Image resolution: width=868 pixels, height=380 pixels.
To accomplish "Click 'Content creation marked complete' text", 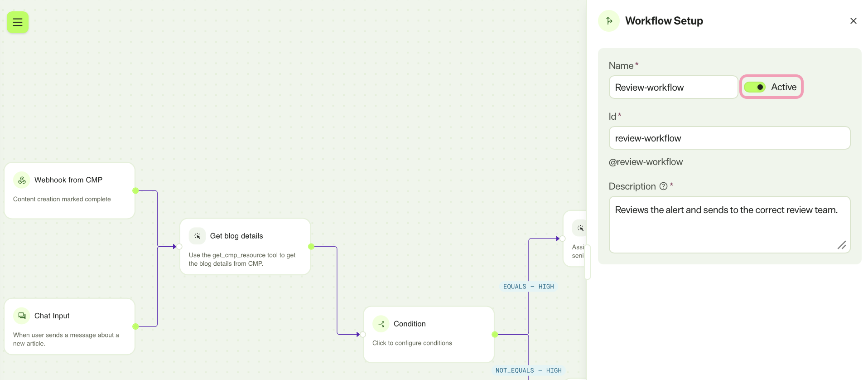I will 62,199.
